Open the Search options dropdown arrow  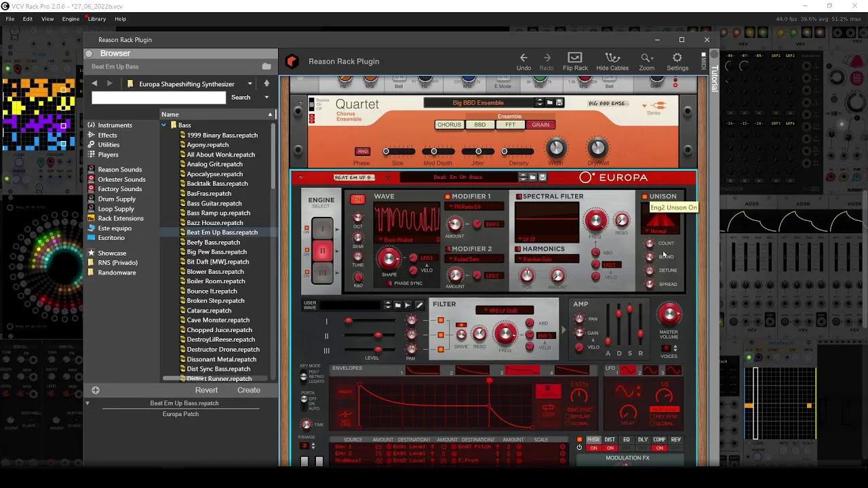tap(267, 98)
